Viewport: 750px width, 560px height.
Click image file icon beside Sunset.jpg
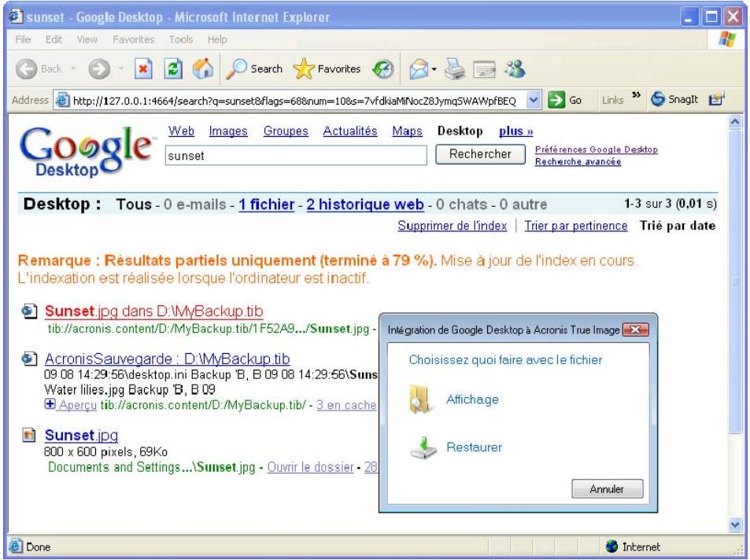pos(29,435)
